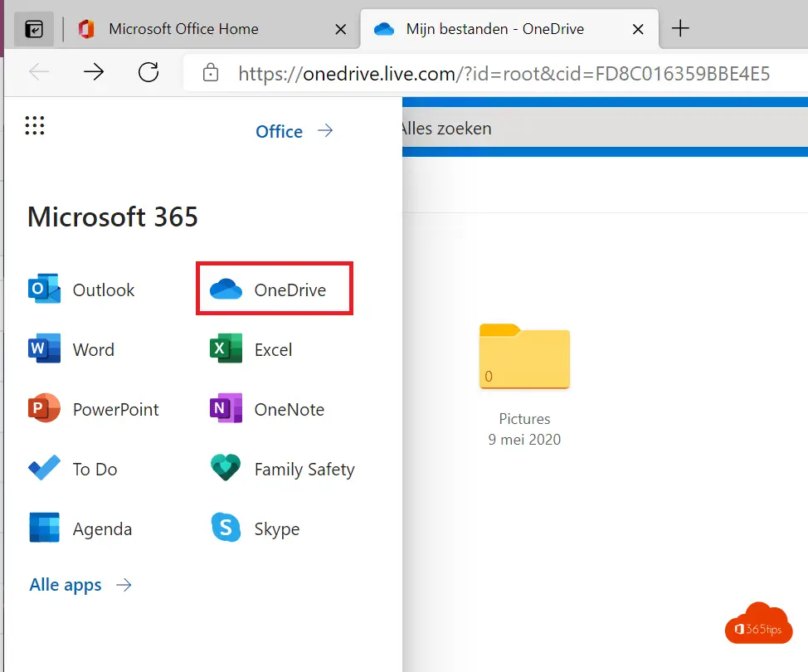808x672 pixels.
Task: Click the browser back arrow
Action: click(x=39, y=72)
